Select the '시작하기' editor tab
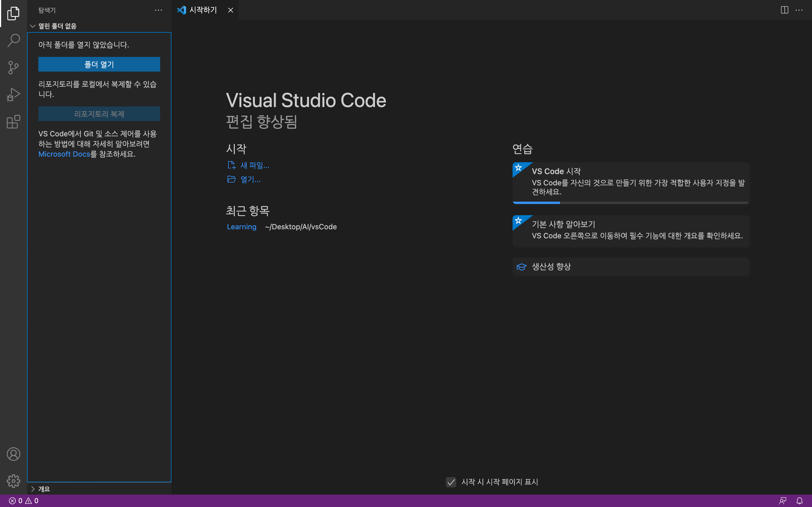Screen dimensions: 812x507 203,10
